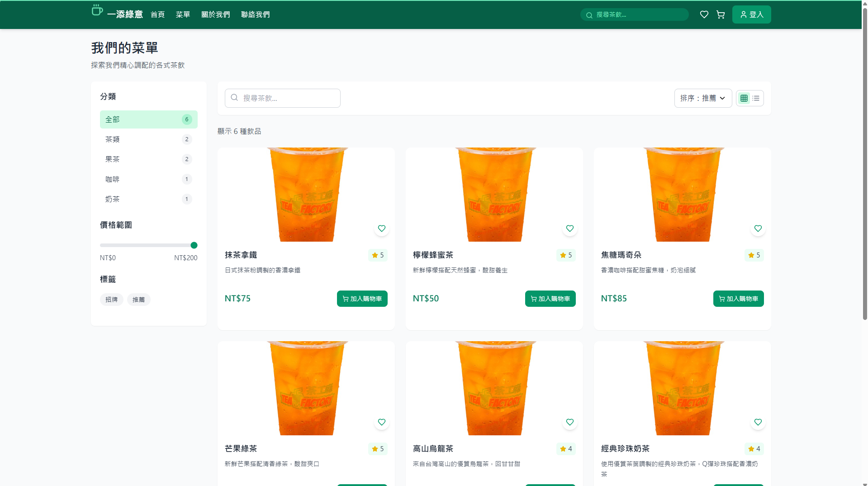868x486 pixels.
Task: Click the 登入 login button
Action: pyautogui.click(x=751, y=14)
